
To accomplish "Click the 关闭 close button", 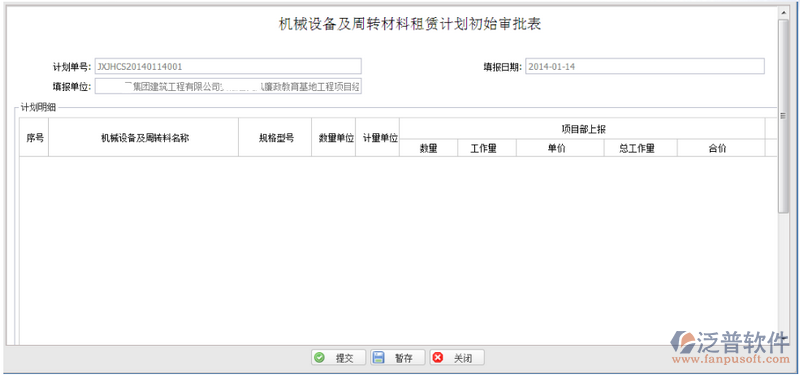I will [x=457, y=358].
